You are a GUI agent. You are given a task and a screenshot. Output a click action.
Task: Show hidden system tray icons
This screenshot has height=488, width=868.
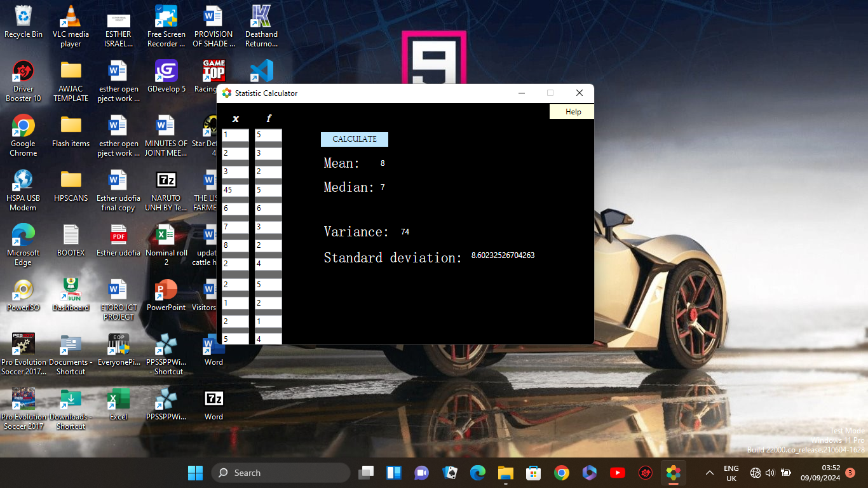(709, 473)
